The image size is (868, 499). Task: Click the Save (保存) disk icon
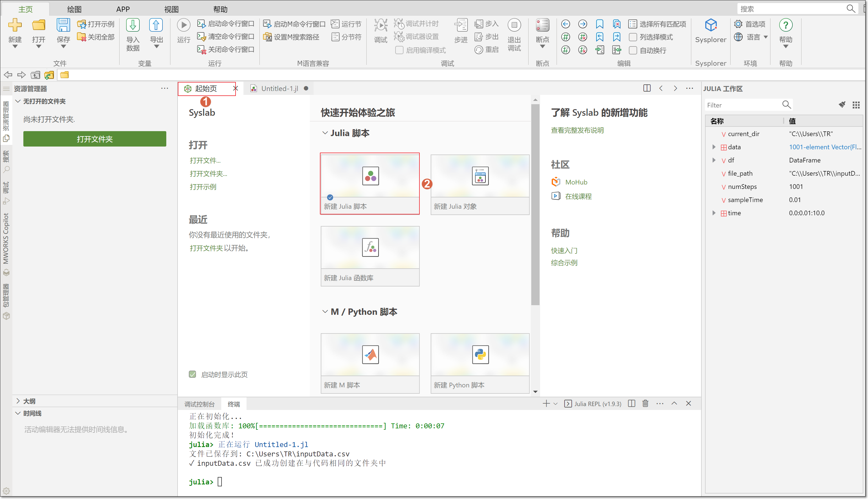(63, 25)
